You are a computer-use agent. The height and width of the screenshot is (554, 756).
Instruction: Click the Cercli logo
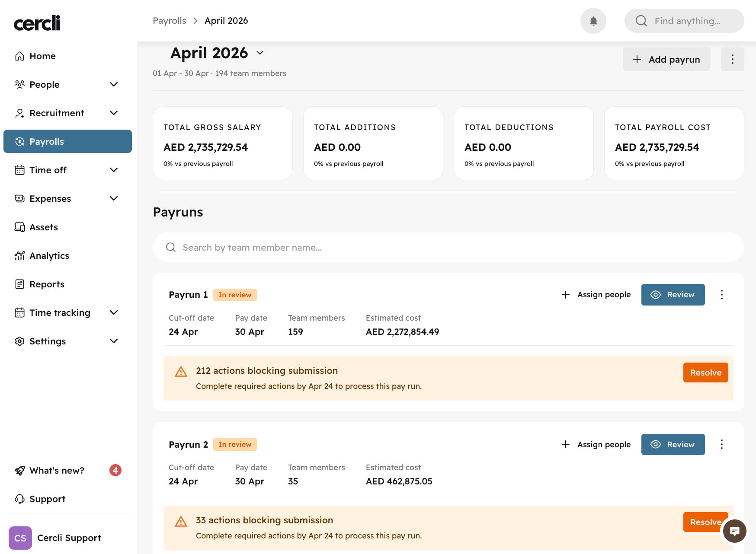tap(37, 23)
